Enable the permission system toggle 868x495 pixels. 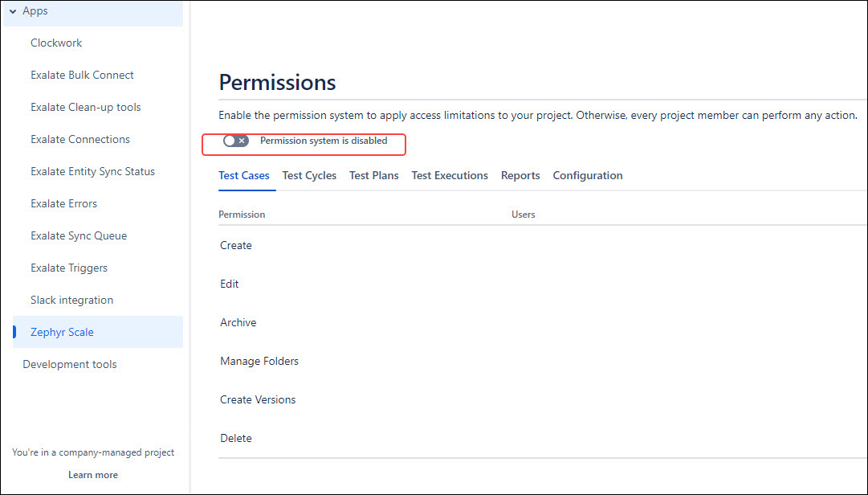coord(235,140)
